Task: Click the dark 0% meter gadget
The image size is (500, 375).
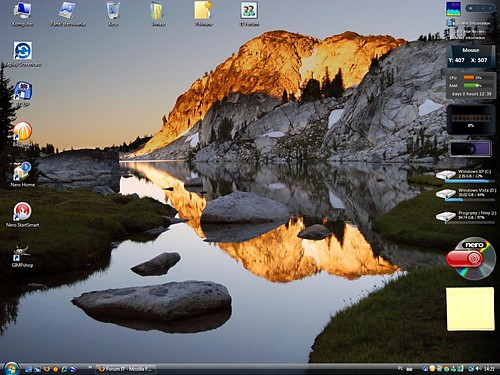Action: coord(471,119)
